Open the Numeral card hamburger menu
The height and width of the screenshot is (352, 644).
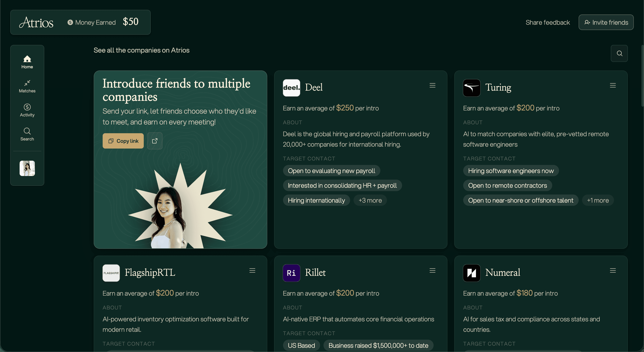613,270
